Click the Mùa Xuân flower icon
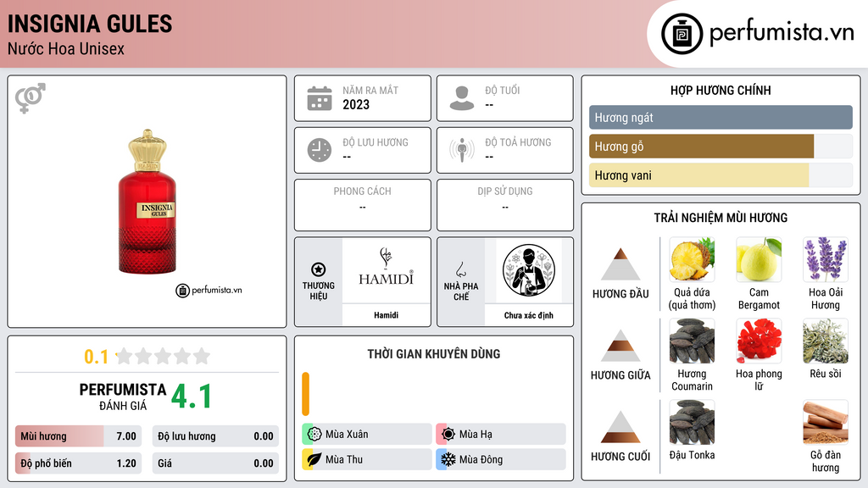The image size is (868, 488). [x=314, y=435]
